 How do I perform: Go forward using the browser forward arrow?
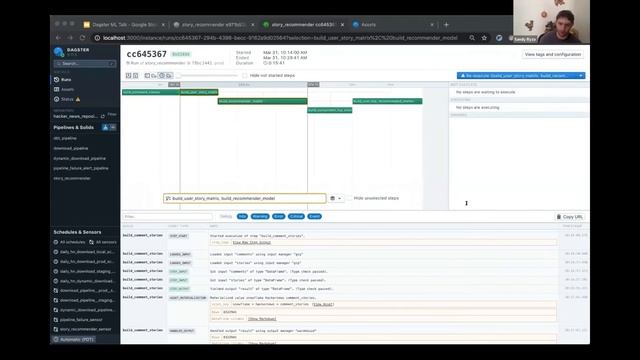[70, 38]
